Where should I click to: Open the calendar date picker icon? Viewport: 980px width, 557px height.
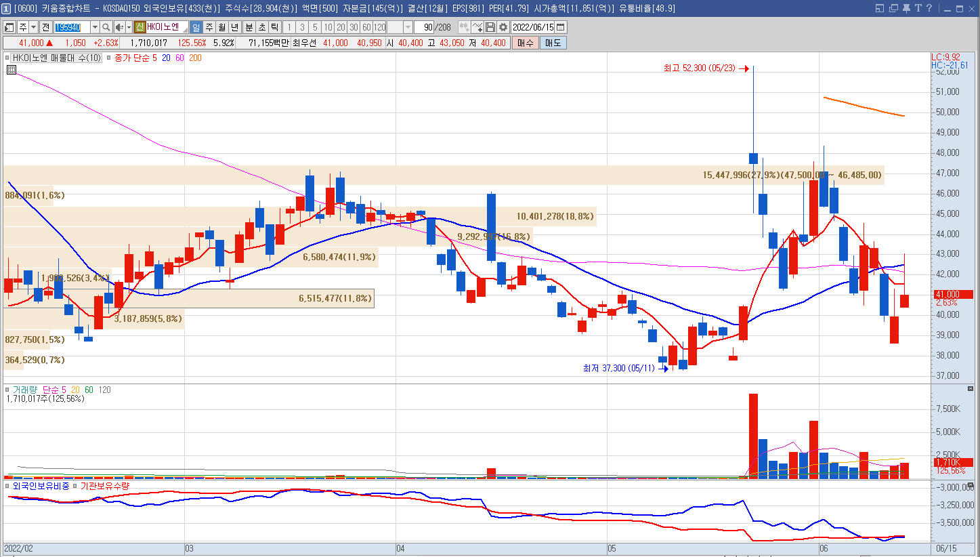coord(561,27)
